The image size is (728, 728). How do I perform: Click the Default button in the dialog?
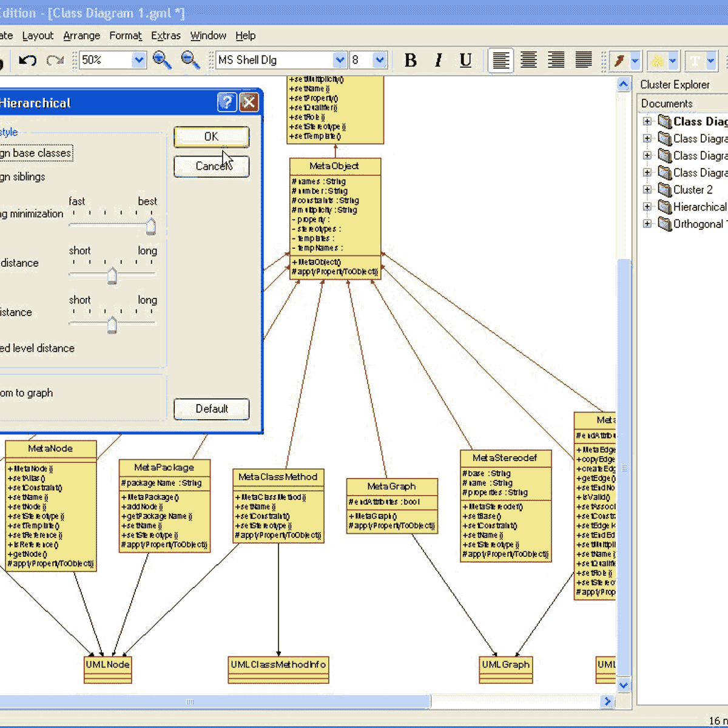click(211, 409)
